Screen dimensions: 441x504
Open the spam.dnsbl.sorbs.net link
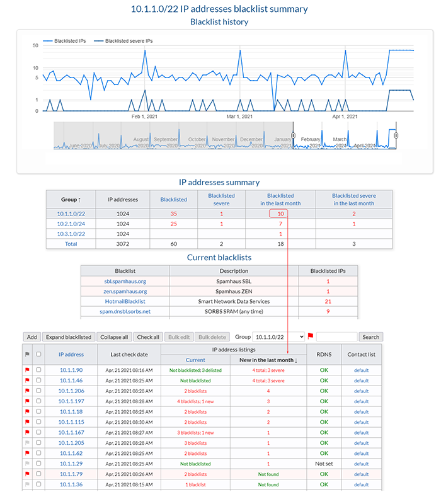pos(125,311)
